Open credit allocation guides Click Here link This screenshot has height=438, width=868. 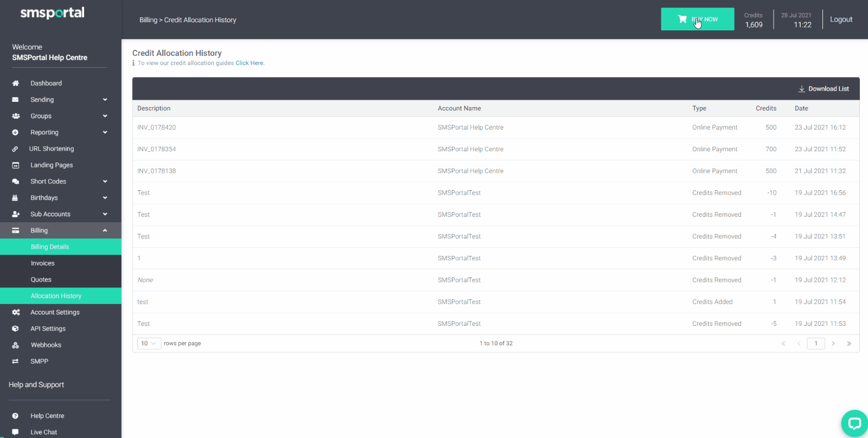click(x=250, y=63)
